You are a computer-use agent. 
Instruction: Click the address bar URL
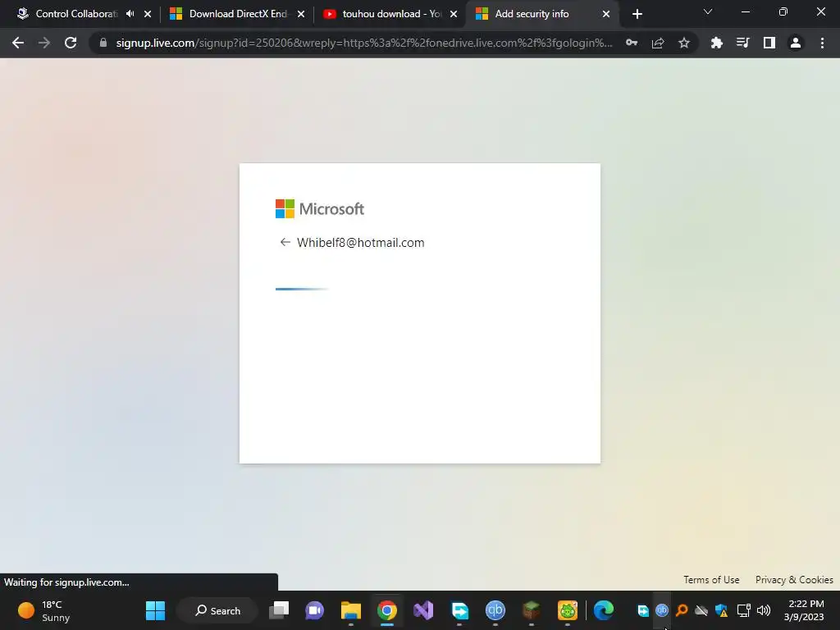pos(364,43)
